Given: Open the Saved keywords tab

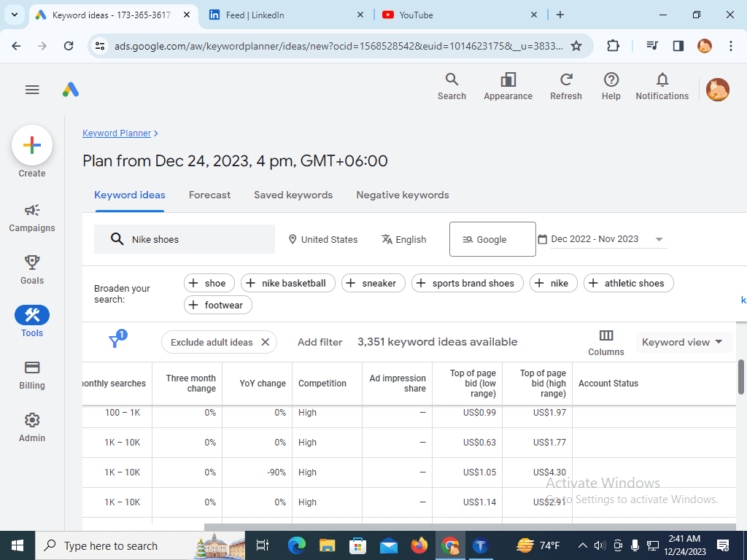Looking at the screenshot, I should click(x=293, y=195).
